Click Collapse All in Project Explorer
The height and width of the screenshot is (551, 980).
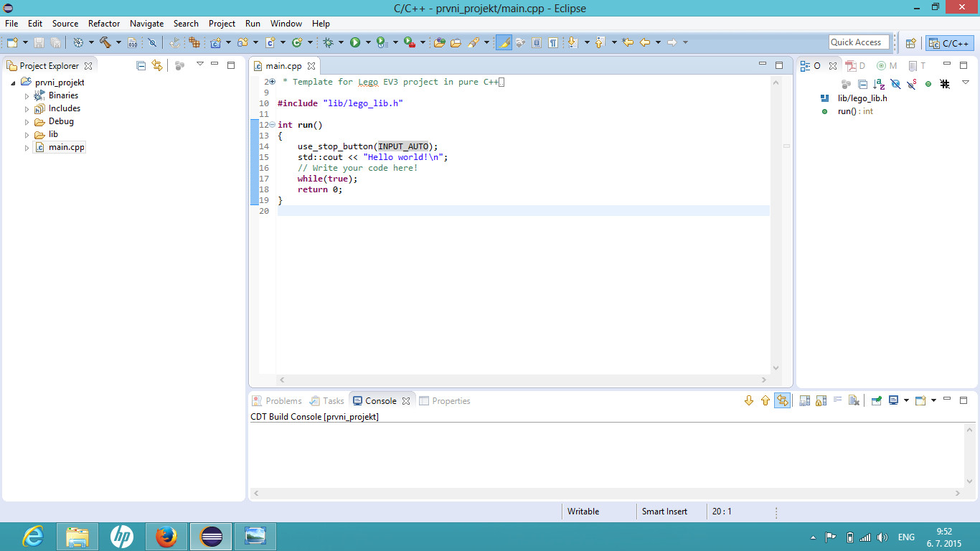pyautogui.click(x=141, y=65)
